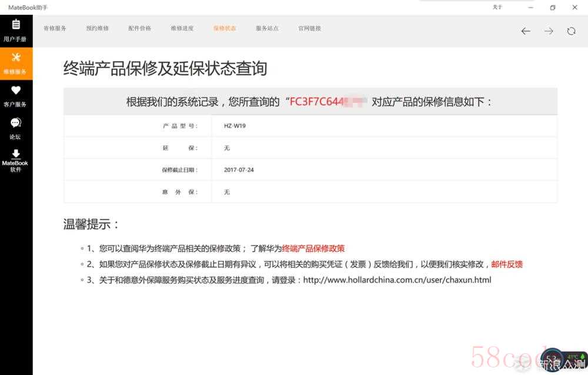Screen dimensions: 588x375
Task: Switch to the 寄修服务 tab
Action: click(x=55, y=28)
